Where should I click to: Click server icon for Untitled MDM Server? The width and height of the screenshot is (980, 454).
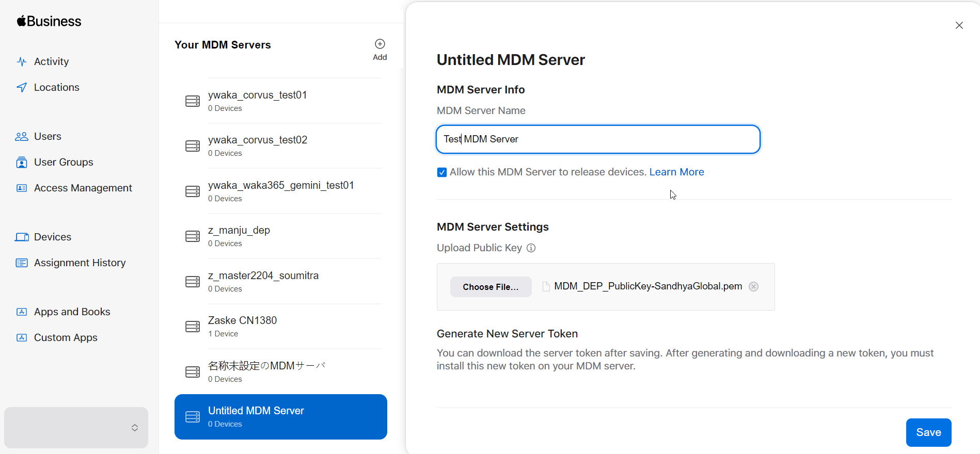click(193, 417)
